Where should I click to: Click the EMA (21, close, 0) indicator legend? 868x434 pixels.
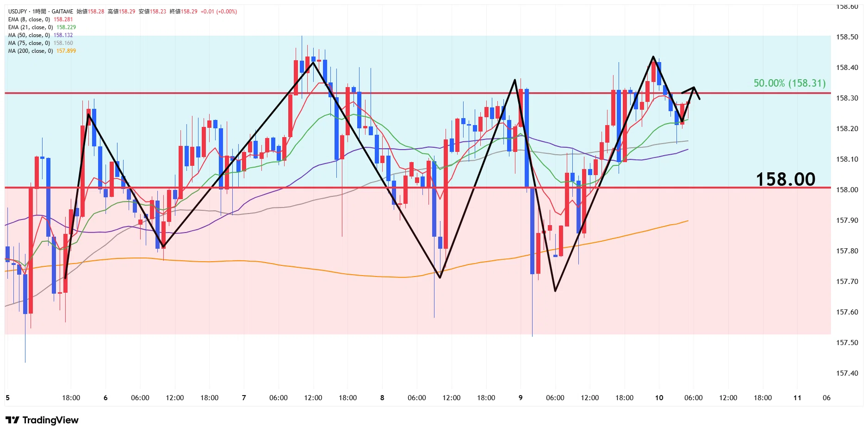pos(31,27)
